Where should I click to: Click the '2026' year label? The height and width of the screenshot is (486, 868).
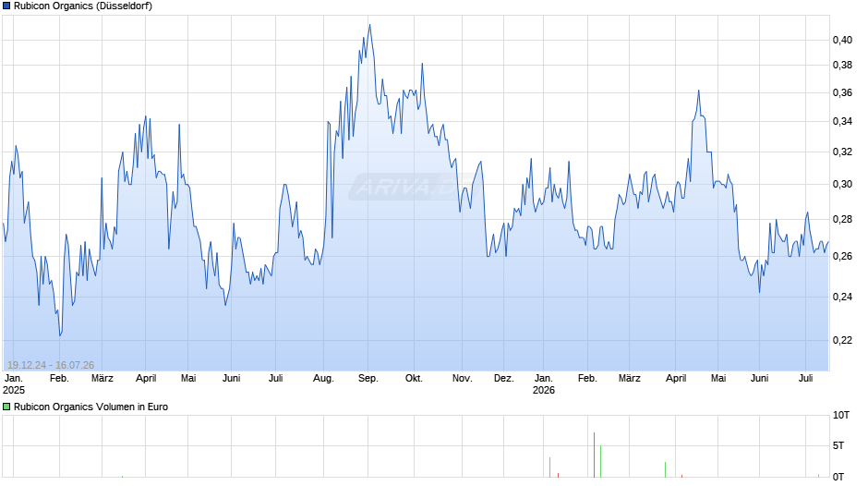pos(544,390)
